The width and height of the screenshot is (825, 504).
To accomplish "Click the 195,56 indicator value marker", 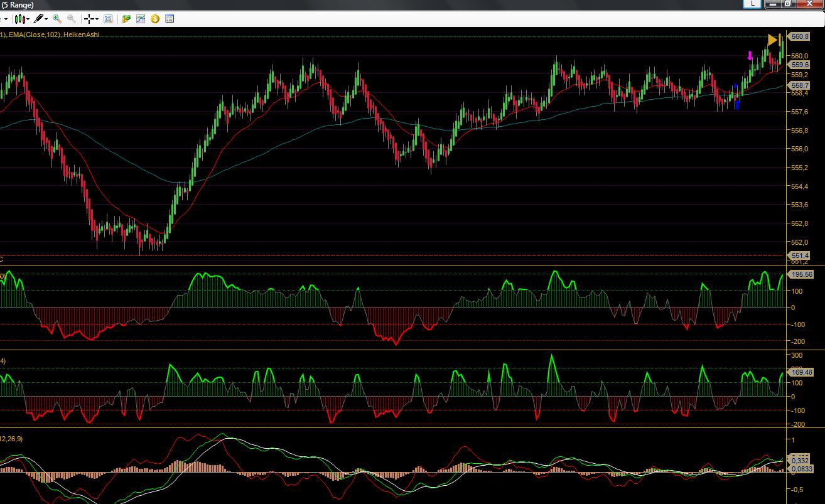I will [x=801, y=274].
